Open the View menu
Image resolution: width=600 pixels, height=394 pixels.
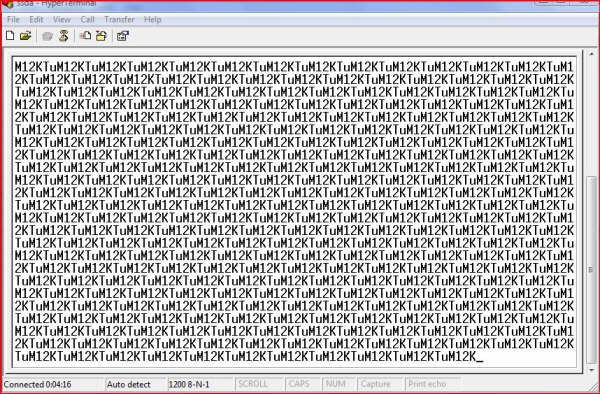[x=62, y=20]
